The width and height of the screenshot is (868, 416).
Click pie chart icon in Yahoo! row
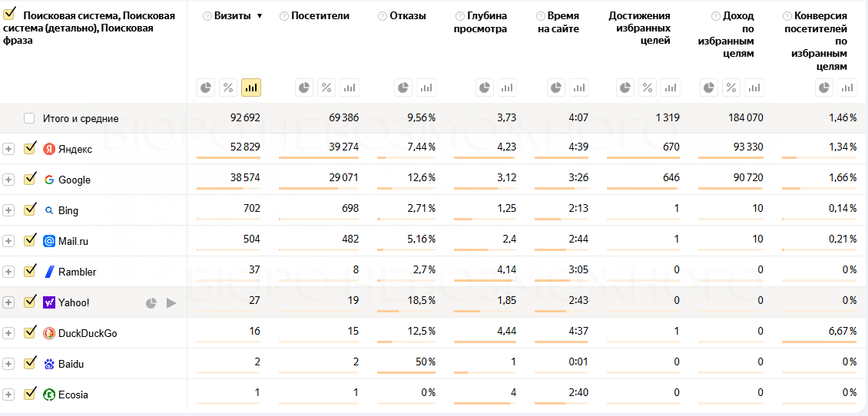tap(152, 303)
